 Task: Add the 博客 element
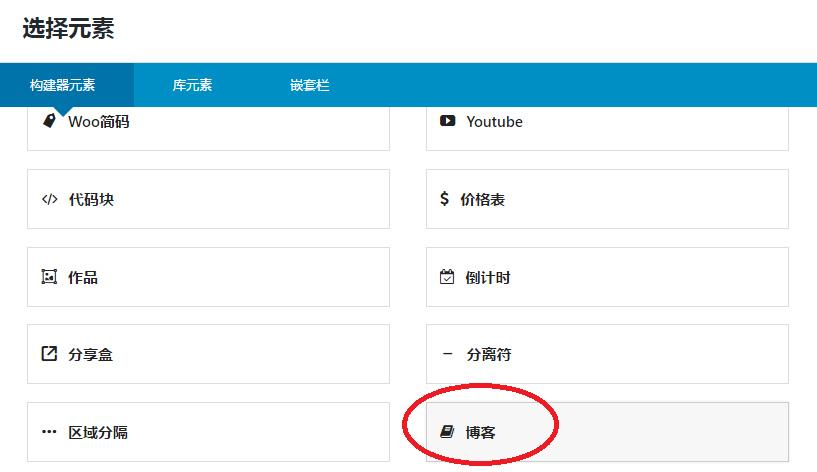(x=607, y=432)
